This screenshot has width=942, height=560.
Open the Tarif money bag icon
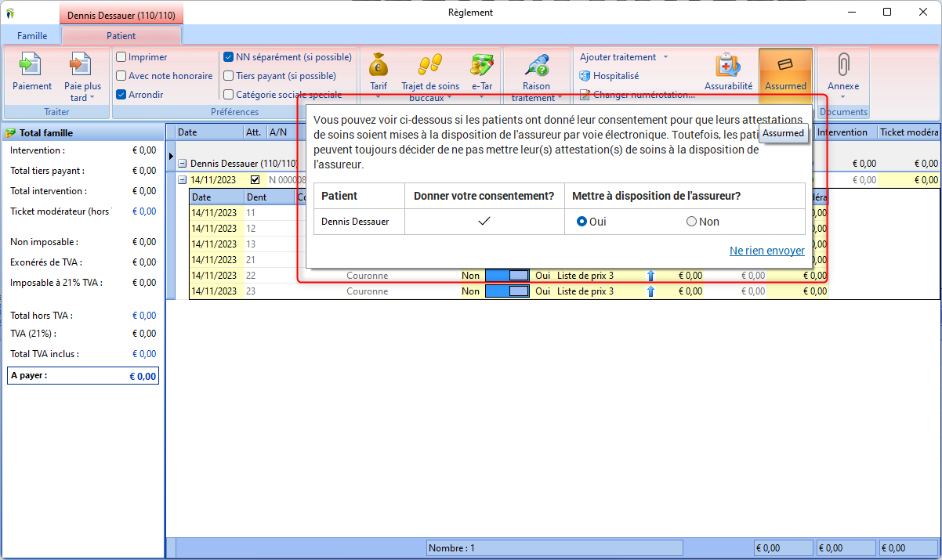pos(379,65)
